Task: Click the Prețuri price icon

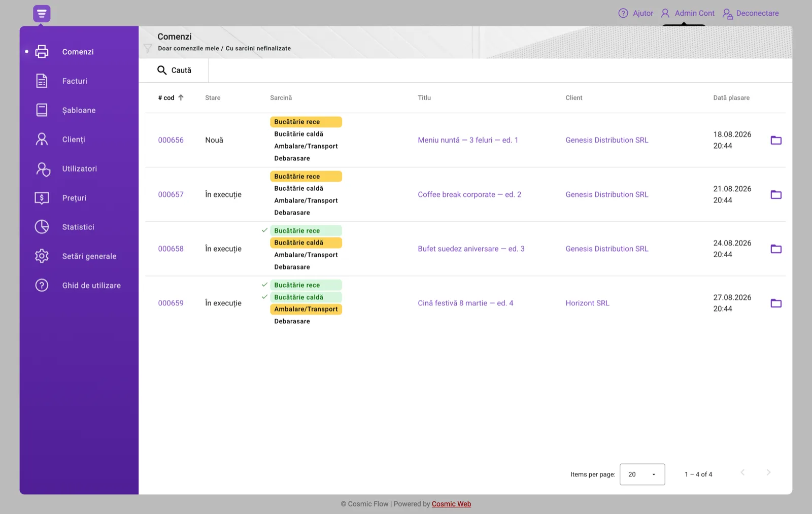Action: (x=42, y=198)
